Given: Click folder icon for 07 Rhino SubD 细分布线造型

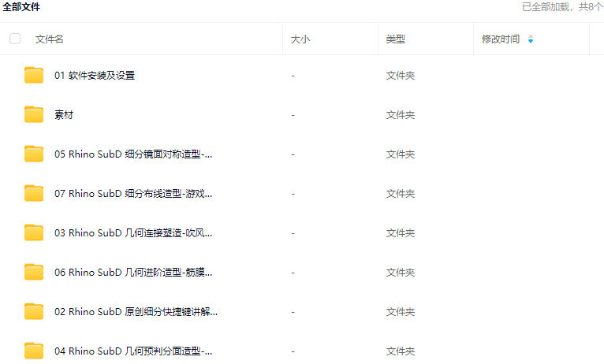Looking at the screenshot, I should click(x=34, y=194).
